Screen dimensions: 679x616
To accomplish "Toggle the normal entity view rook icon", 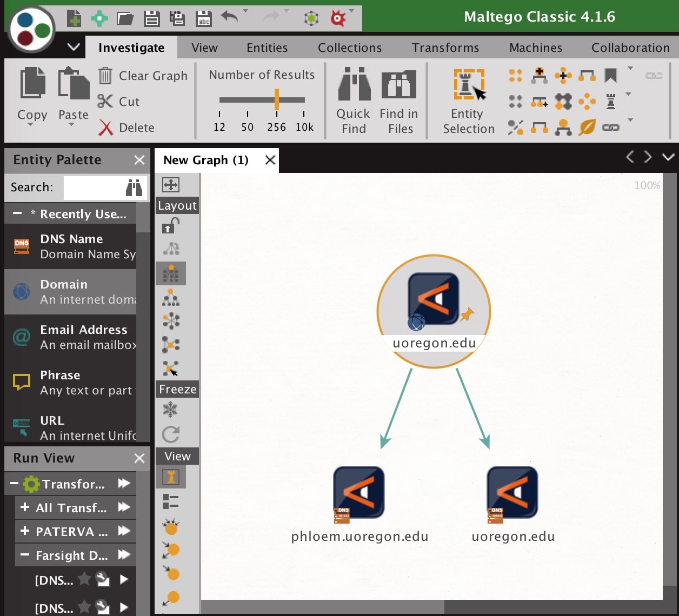I will pyautogui.click(x=171, y=477).
